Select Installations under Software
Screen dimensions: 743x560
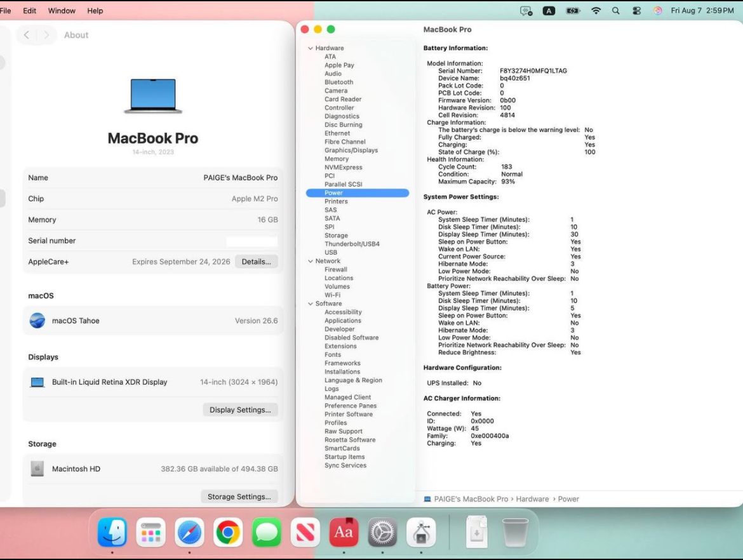click(342, 372)
